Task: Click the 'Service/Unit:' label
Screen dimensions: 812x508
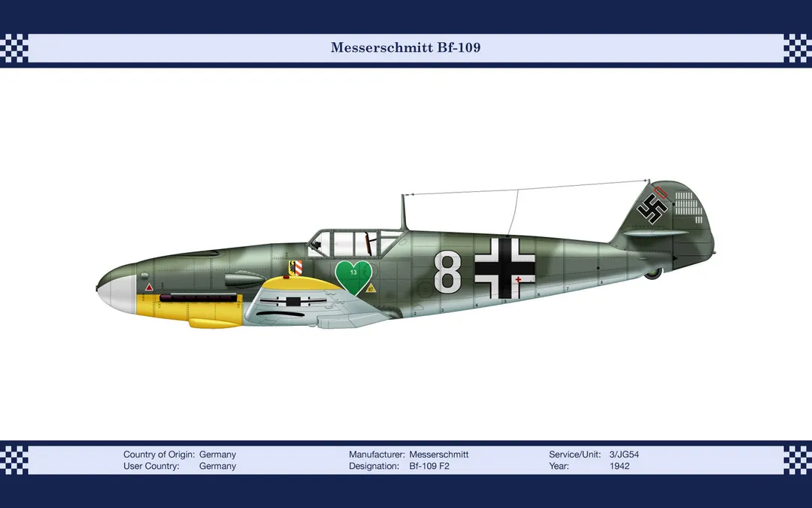Action: 575,455
